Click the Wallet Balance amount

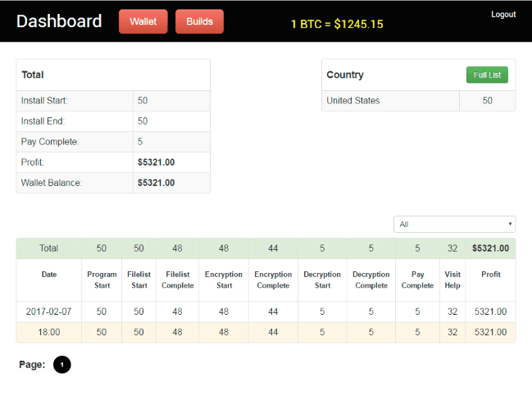coord(156,183)
